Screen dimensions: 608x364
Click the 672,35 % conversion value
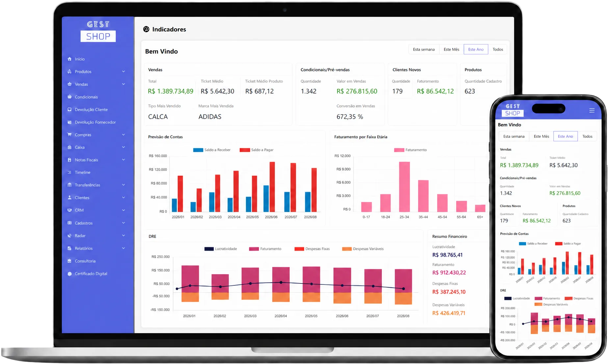pos(350,117)
